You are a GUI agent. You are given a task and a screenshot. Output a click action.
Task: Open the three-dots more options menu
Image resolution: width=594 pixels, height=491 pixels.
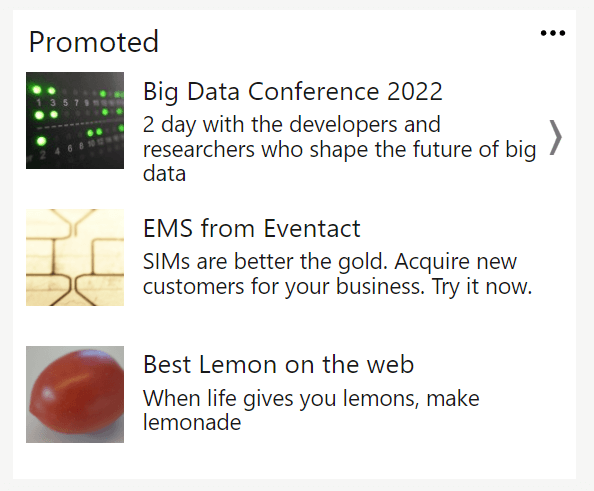click(553, 33)
